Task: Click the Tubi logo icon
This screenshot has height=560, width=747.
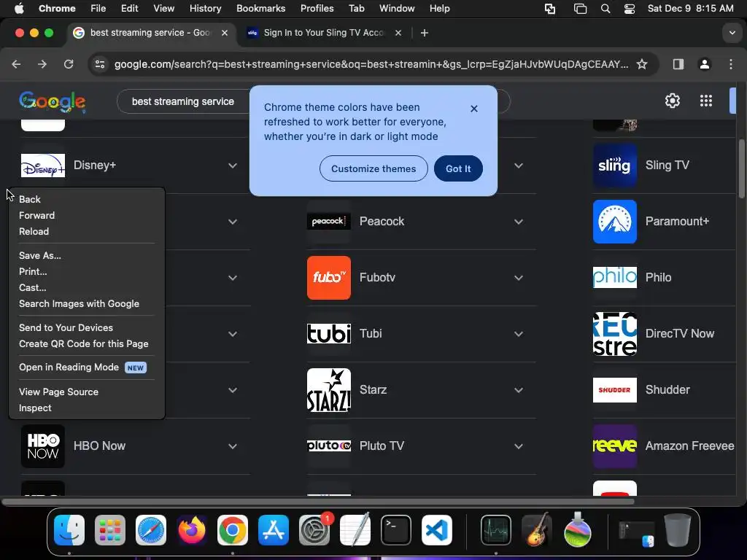Action: pos(329,334)
